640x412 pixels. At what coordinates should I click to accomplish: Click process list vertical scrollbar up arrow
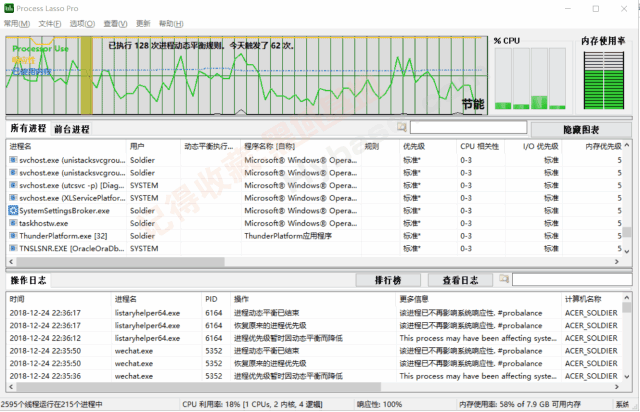click(x=627, y=145)
